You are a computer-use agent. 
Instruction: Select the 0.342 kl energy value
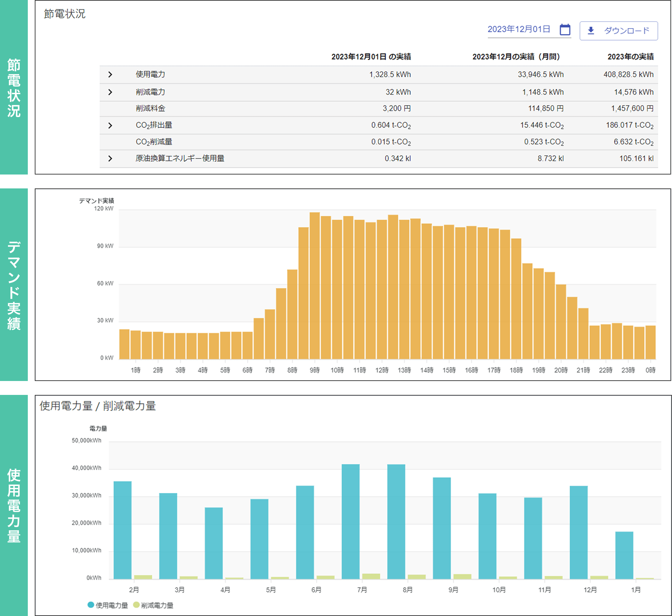[397, 159]
